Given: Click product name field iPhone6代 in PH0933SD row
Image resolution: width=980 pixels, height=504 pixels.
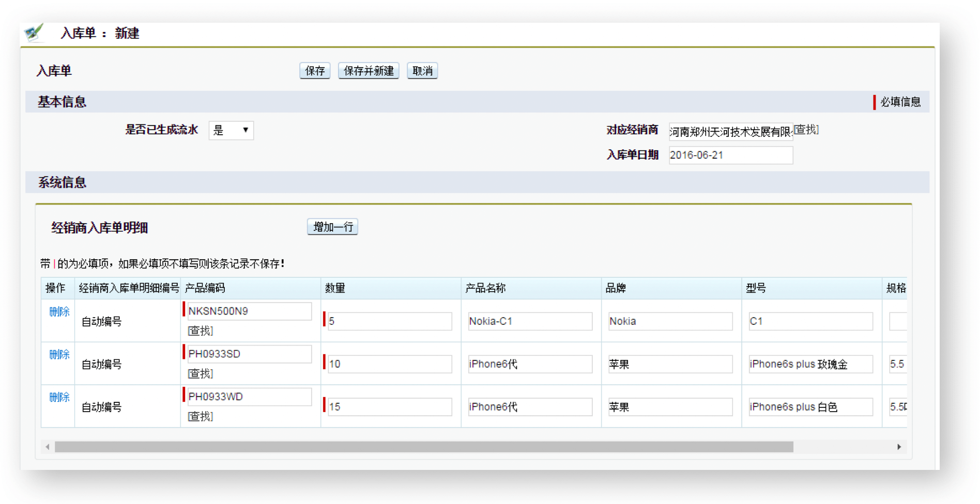Looking at the screenshot, I should (530, 364).
